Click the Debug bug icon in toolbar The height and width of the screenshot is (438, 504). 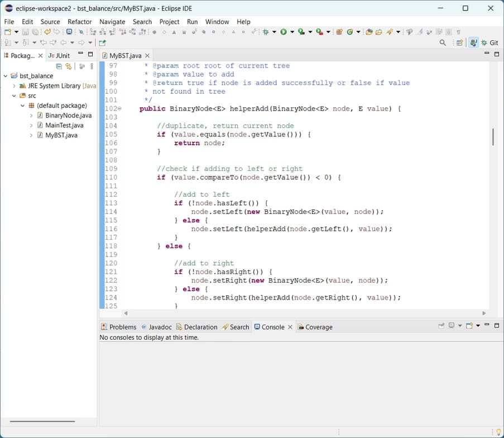(266, 32)
